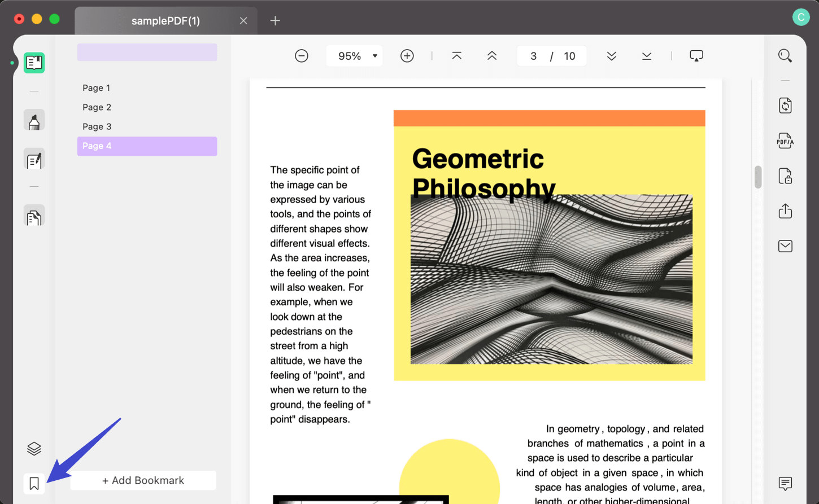Viewport: 819px width, 504px height.
Task: Switch to the Layers panel
Action: pos(33,448)
